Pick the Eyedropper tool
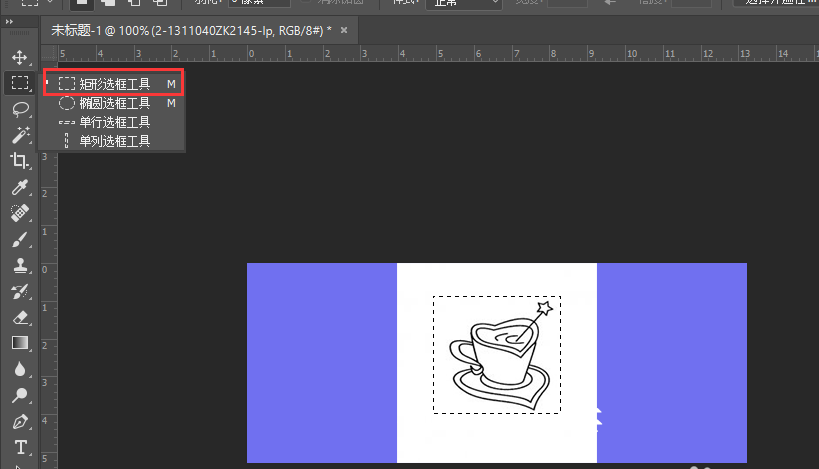This screenshot has height=469, width=819. click(x=19, y=187)
